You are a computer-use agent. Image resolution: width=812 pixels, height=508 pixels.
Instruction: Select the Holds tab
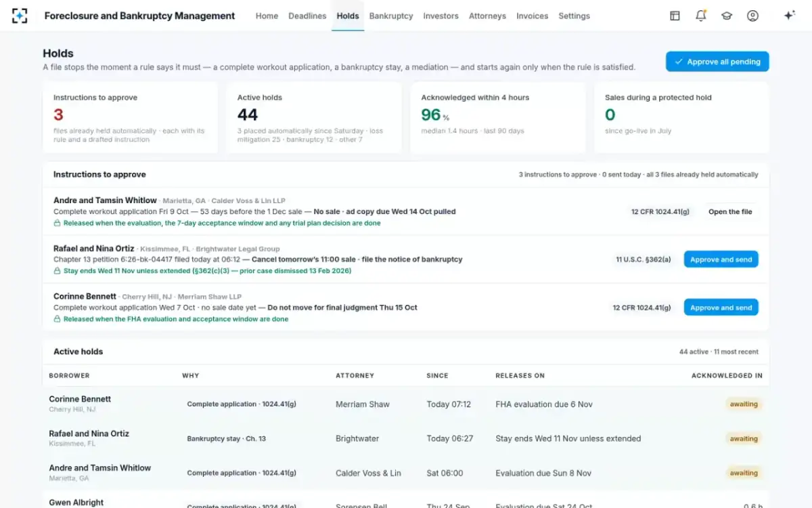[x=348, y=16]
